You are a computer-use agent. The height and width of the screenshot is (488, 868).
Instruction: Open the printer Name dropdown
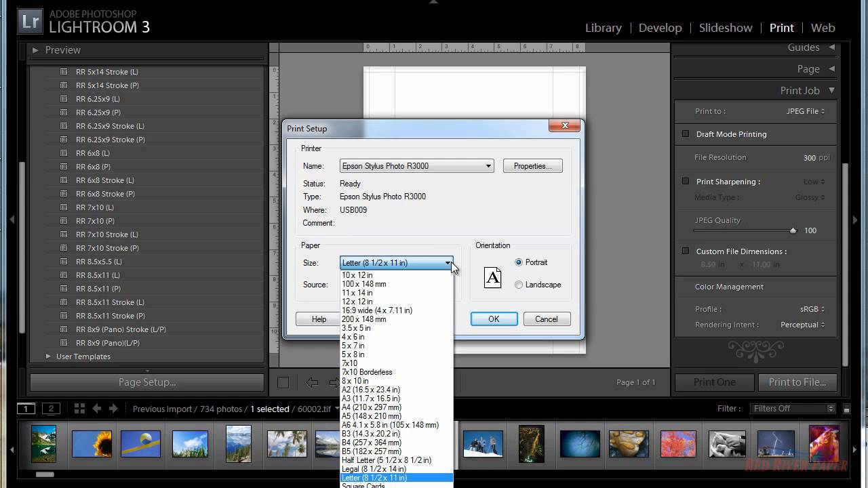pos(416,166)
